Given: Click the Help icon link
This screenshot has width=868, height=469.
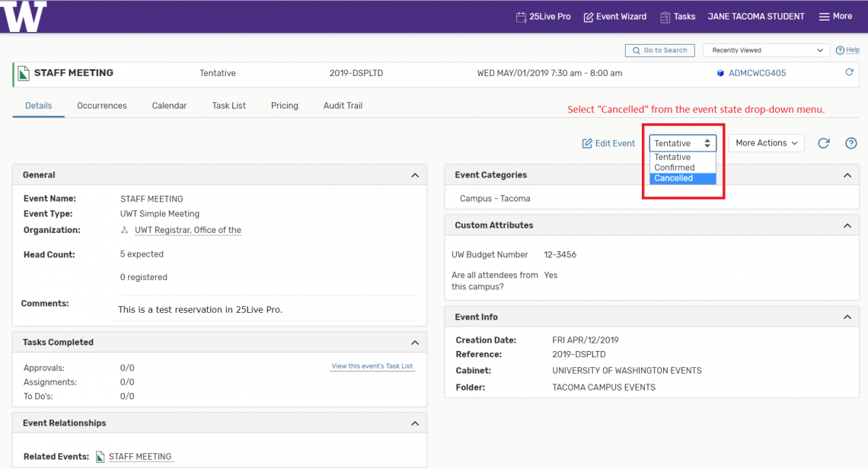Looking at the screenshot, I should click(x=847, y=50).
